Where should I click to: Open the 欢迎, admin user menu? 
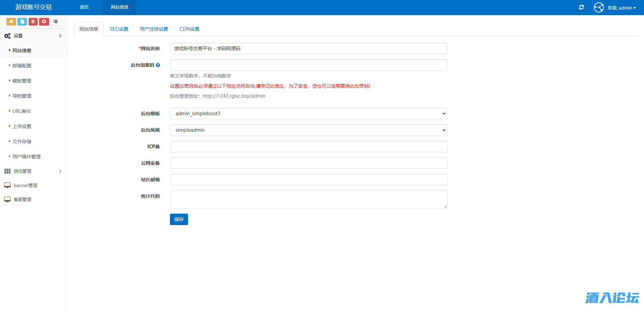(x=621, y=8)
